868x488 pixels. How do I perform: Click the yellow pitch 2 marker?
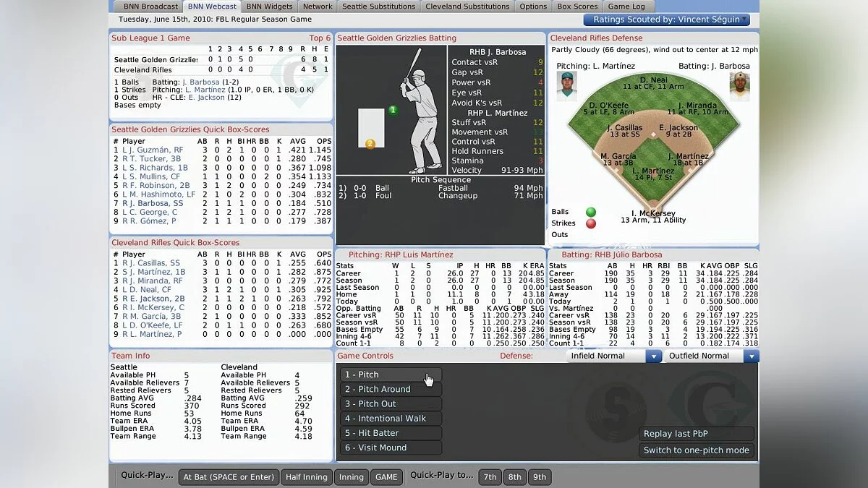370,144
